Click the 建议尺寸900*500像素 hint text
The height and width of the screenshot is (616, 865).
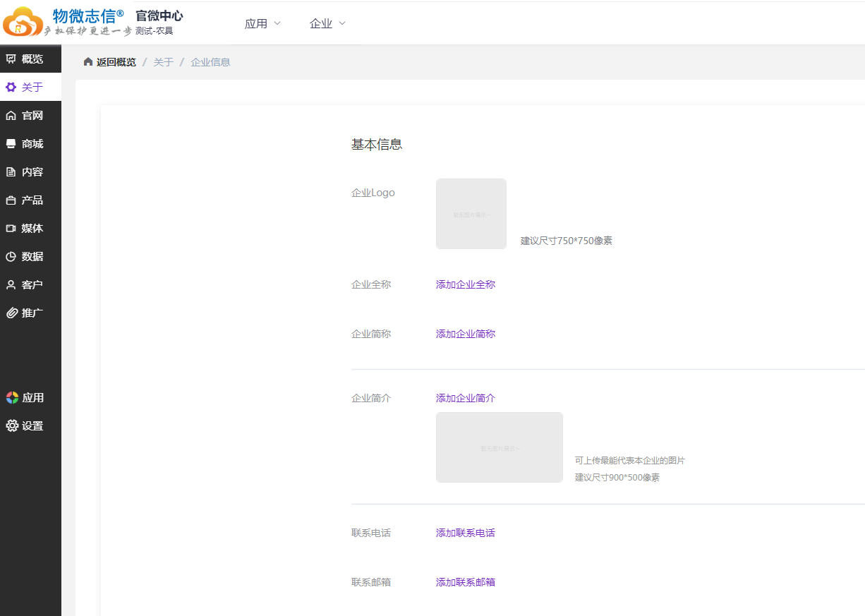point(617,478)
